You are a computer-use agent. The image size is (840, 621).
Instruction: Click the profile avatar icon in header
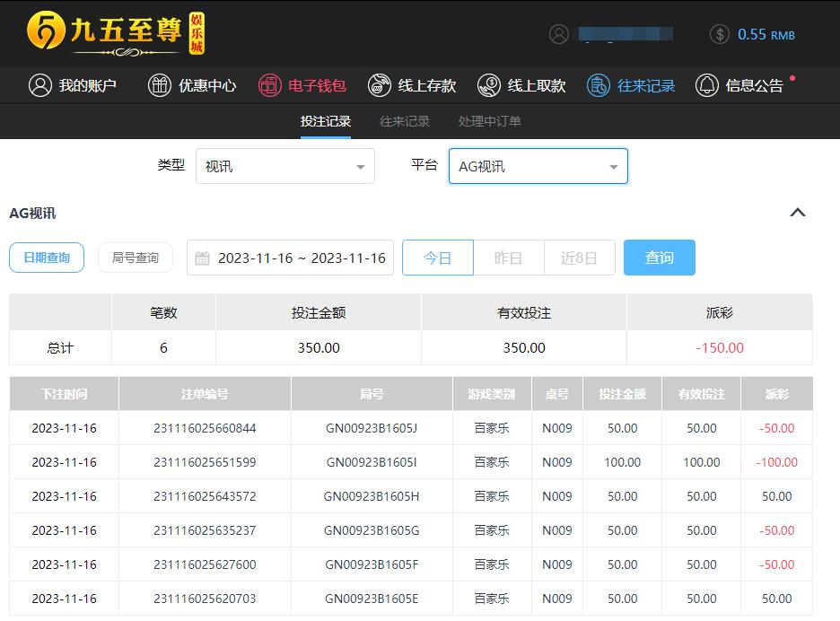coord(559,34)
